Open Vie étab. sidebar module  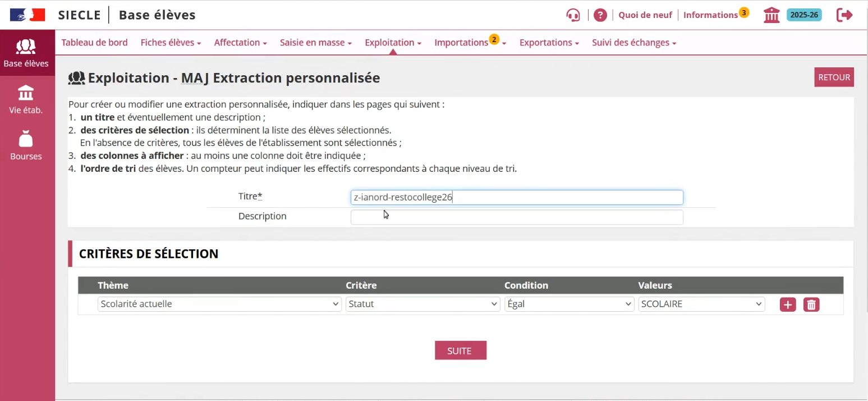click(26, 99)
